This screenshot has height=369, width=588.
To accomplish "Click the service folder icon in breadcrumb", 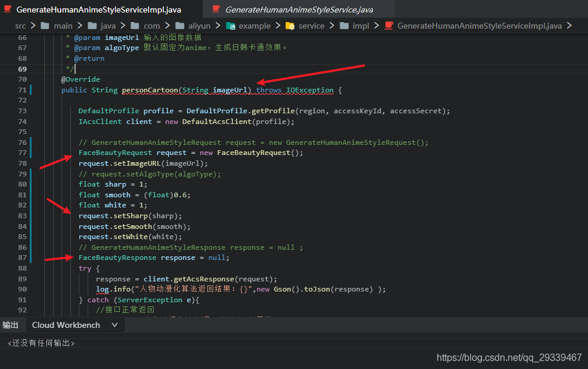I will point(290,26).
